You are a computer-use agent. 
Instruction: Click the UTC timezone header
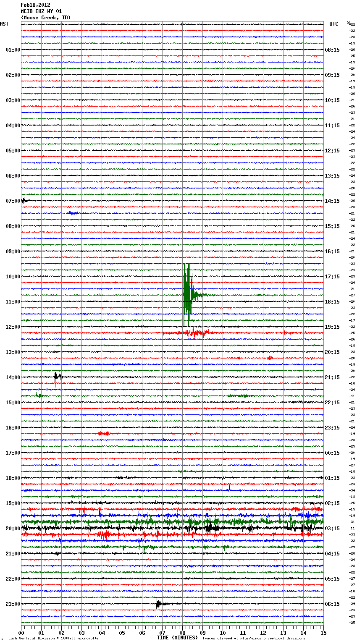click(333, 24)
